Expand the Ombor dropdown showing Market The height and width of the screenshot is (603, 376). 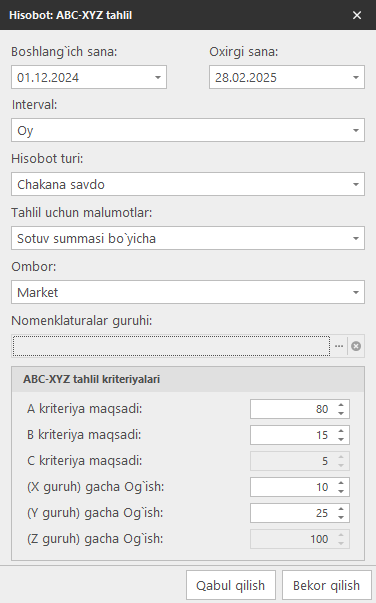point(356,292)
